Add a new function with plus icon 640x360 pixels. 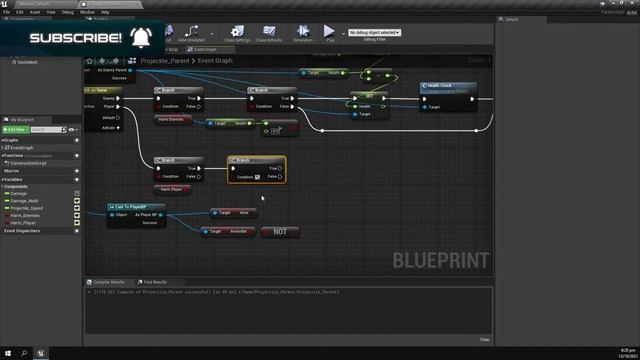77,156
